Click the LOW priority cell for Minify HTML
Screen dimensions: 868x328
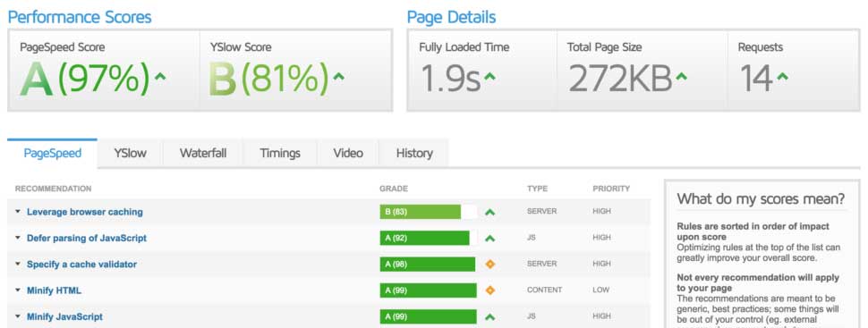click(600, 290)
